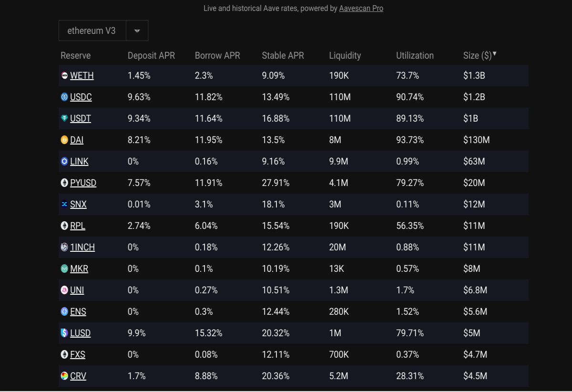This screenshot has height=392, width=572.
Task: Toggle Size ($) column sort arrow
Action: point(495,54)
